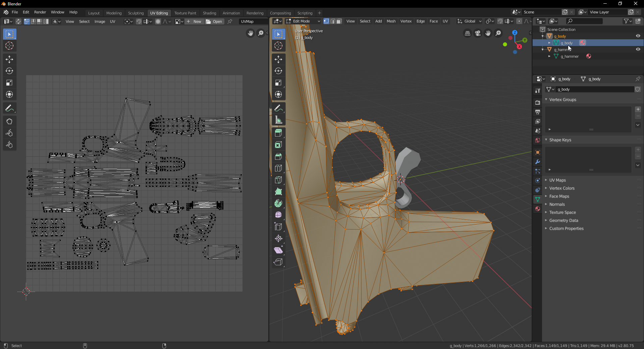Switch to the Texture Paint workspace tab

point(185,13)
